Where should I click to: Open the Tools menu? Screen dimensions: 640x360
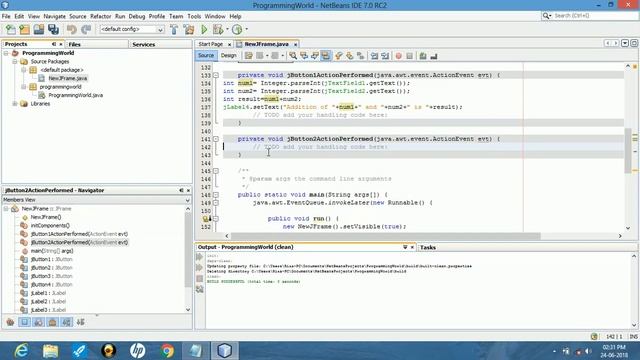(x=194, y=16)
